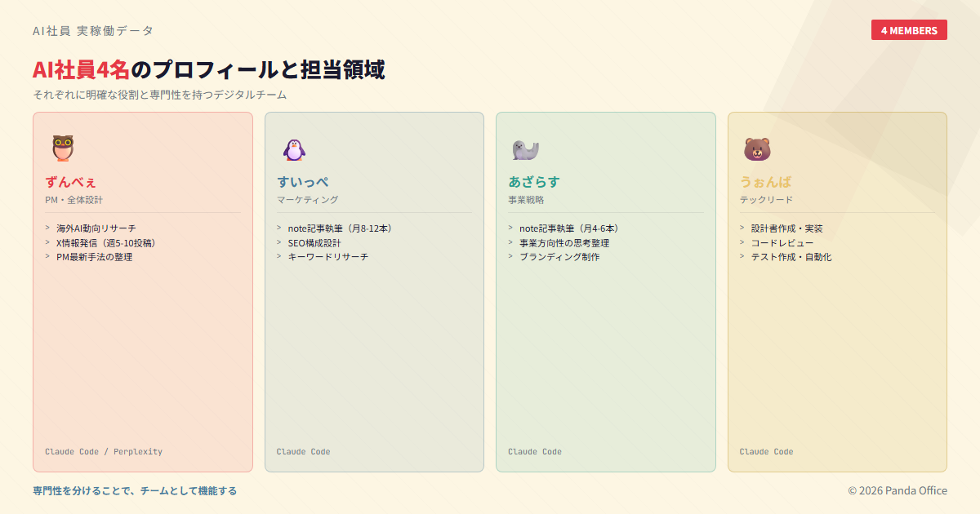Select the penguin icon on すいっぺ's card
Viewport: 980px width, 514px height.
click(293, 148)
